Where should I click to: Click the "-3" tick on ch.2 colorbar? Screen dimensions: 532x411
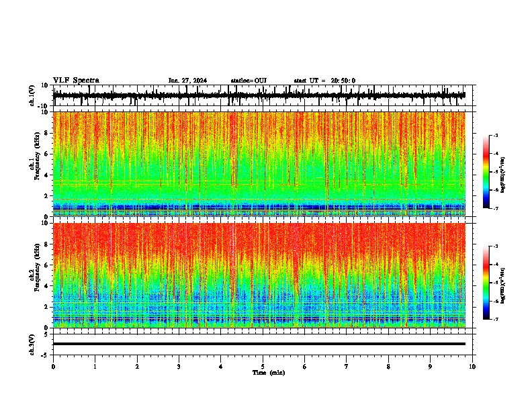(x=495, y=246)
